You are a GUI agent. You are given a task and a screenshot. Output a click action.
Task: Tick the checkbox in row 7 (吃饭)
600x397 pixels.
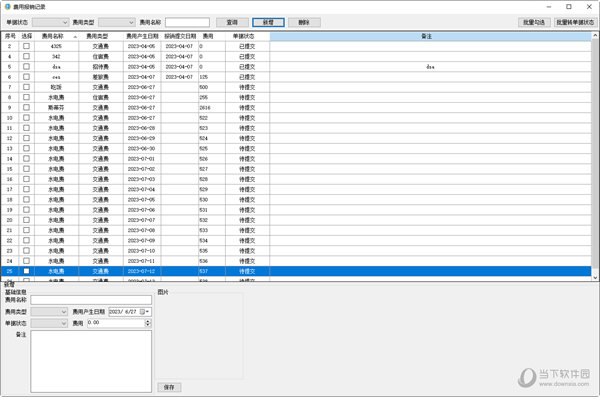tap(26, 87)
